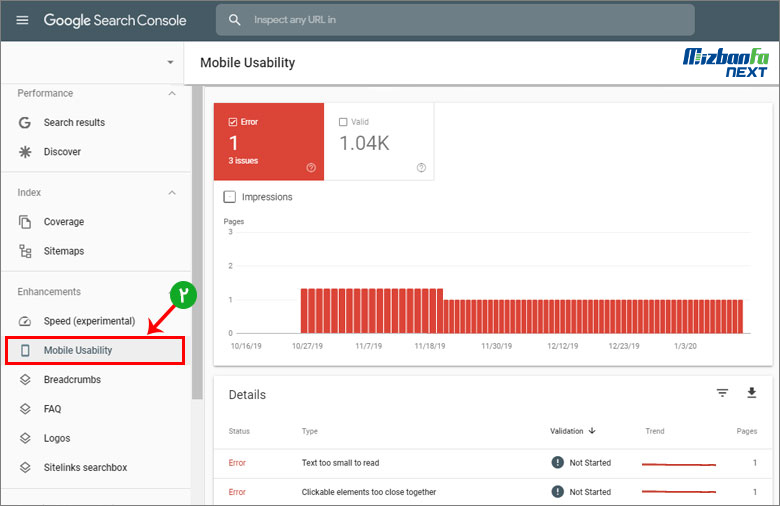Collapse the Index section
780x506 pixels.
172,193
